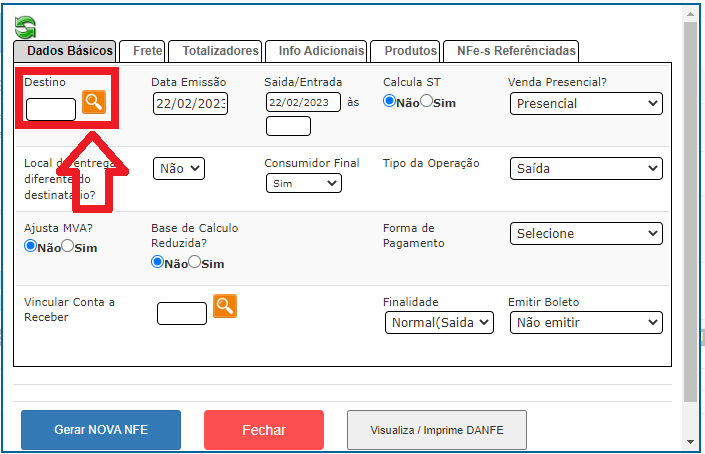705x454 pixels.
Task: Expand the Tipo da Operação dropdown
Action: pyautogui.click(x=585, y=168)
